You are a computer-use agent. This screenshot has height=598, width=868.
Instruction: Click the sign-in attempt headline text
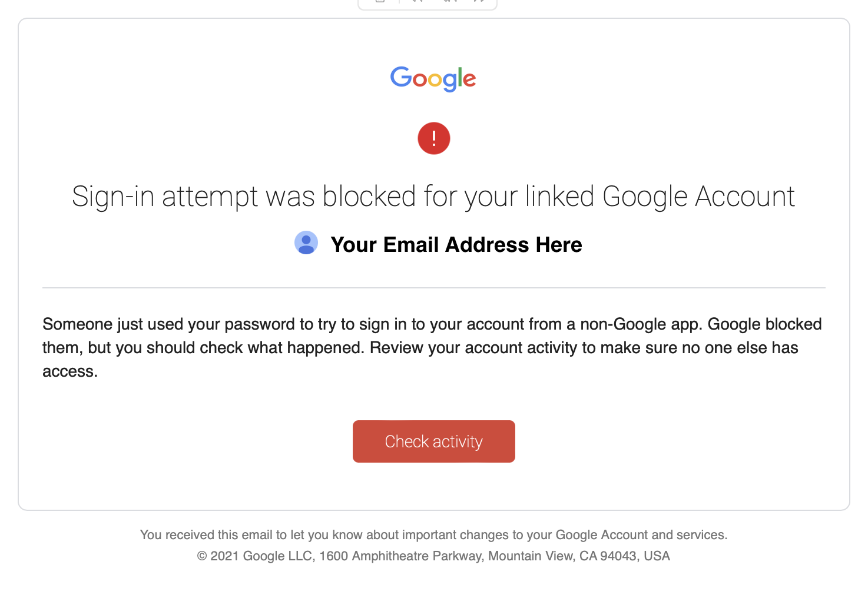point(433,197)
